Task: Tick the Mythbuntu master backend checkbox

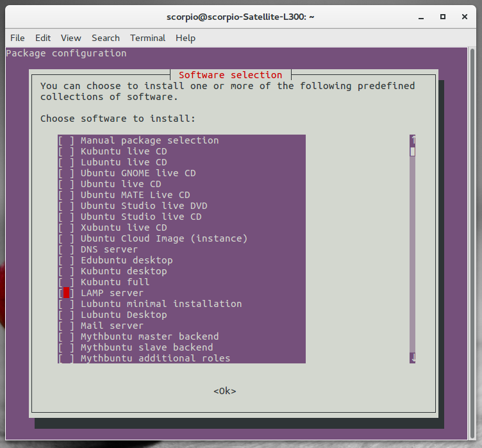Action: tap(67, 336)
